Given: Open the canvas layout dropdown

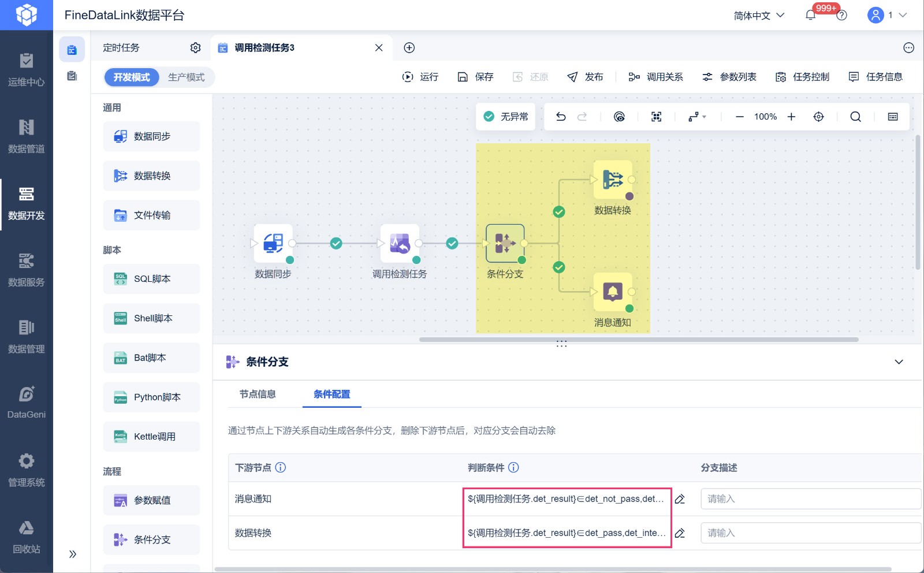Looking at the screenshot, I should coord(697,117).
